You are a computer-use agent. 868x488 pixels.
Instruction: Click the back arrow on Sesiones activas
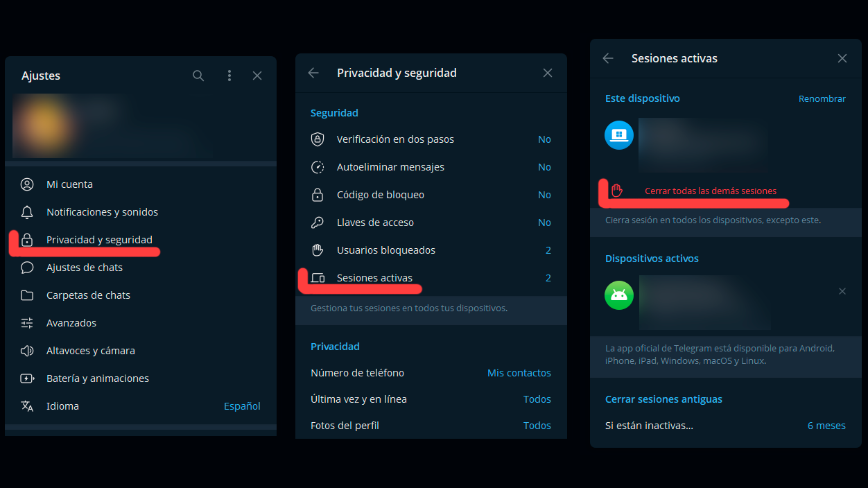(607, 58)
